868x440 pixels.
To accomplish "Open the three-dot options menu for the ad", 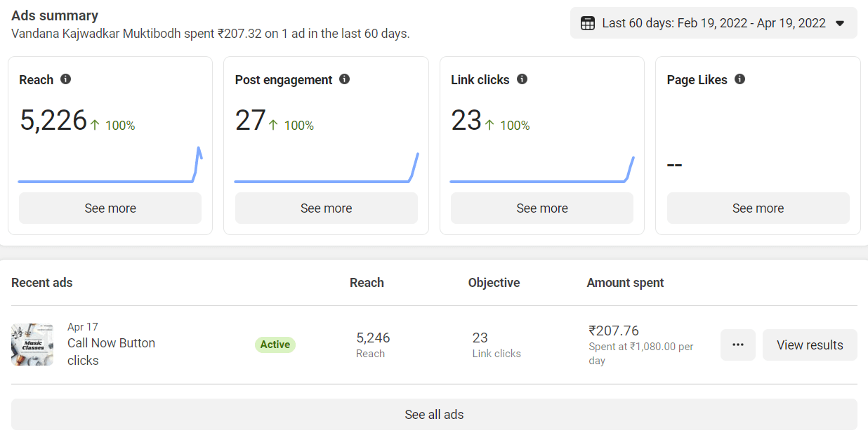I will (x=737, y=345).
